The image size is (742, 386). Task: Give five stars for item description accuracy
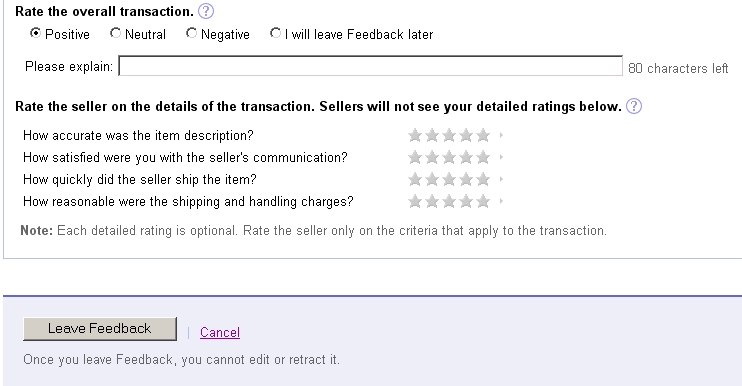[483, 135]
